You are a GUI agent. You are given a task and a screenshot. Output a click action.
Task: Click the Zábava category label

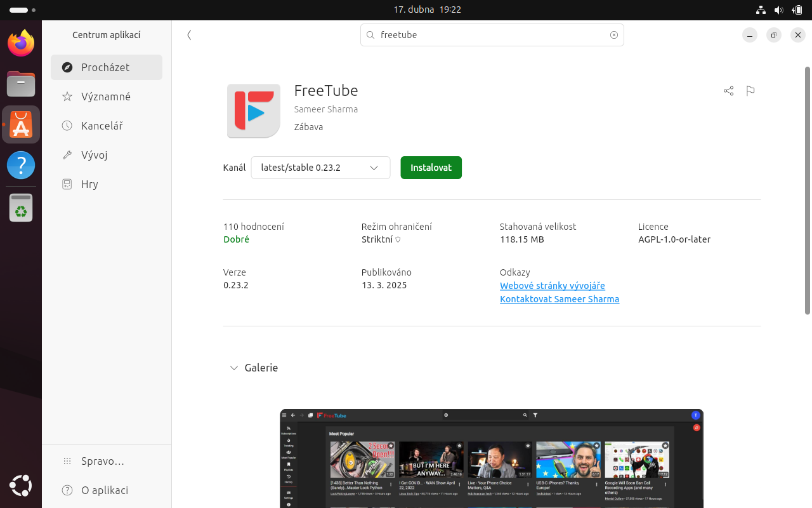309,127
